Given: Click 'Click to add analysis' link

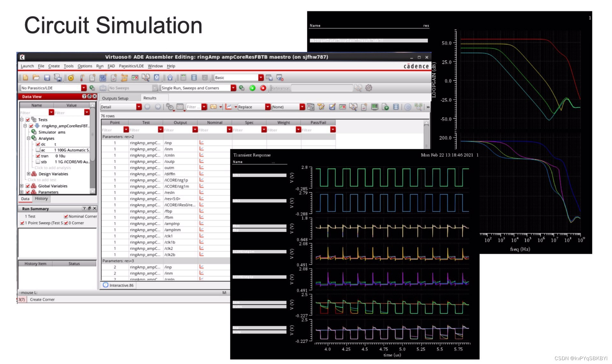Looking at the screenshot, I should 53,168.
